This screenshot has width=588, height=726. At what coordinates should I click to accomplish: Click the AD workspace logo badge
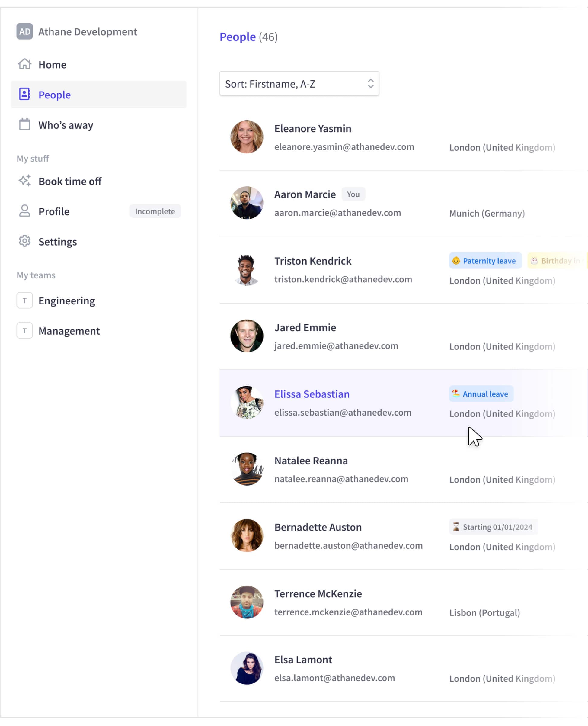[25, 31]
